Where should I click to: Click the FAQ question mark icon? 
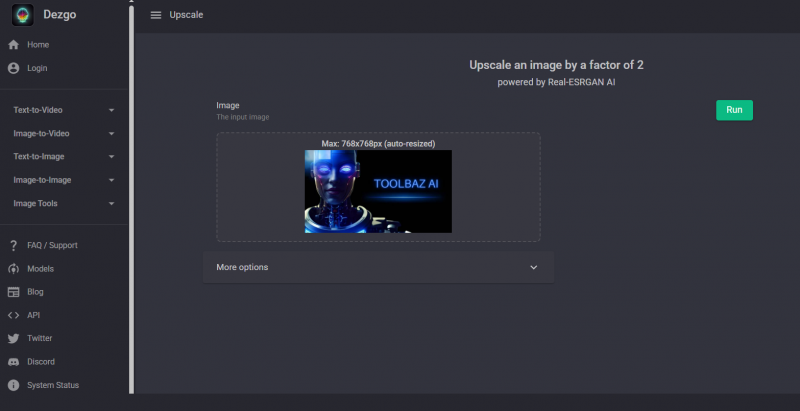click(14, 245)
